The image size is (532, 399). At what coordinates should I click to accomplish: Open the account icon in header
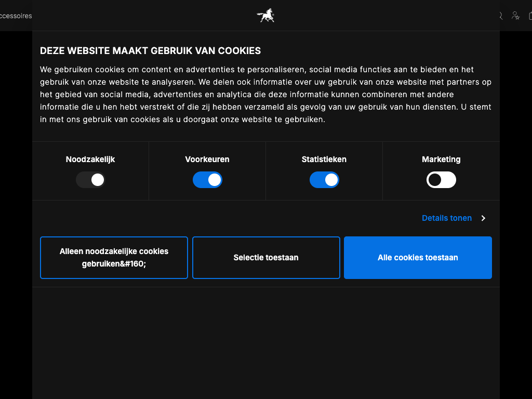515,16
